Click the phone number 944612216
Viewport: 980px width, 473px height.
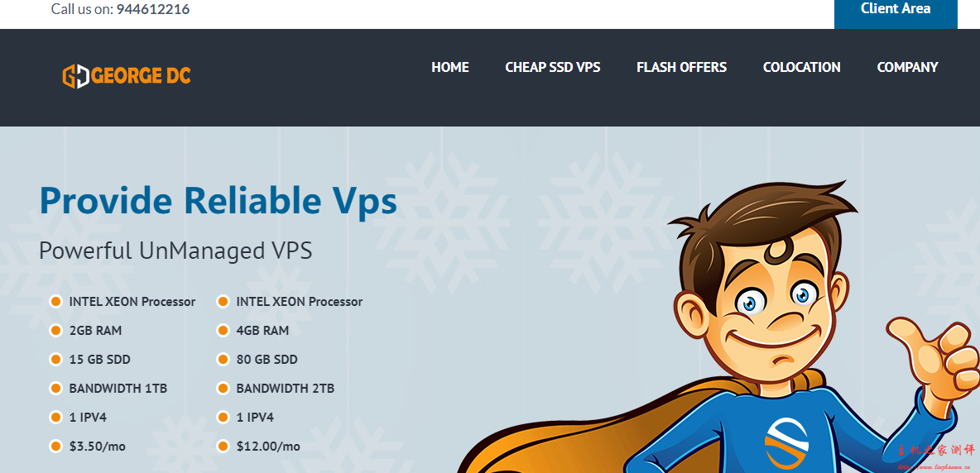(x=153, y=9)
